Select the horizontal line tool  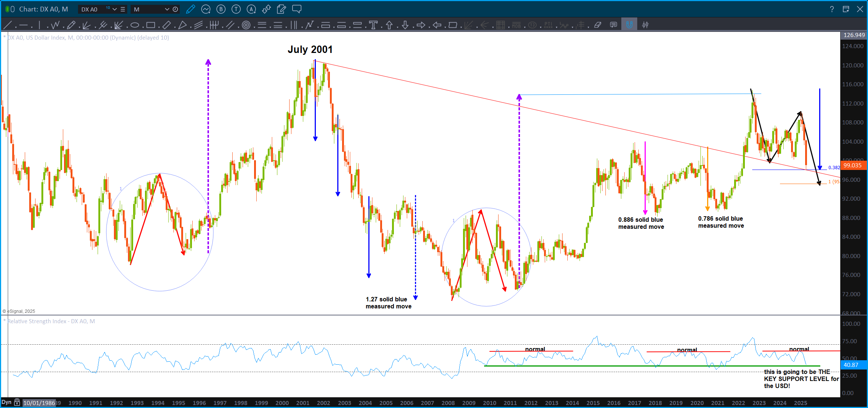[24, 25]
